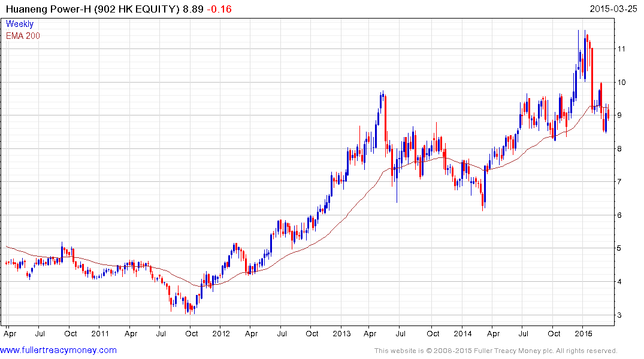Select the 2011 marker on time axis
The height and width of the screenshot is (359, 644).
100,333
